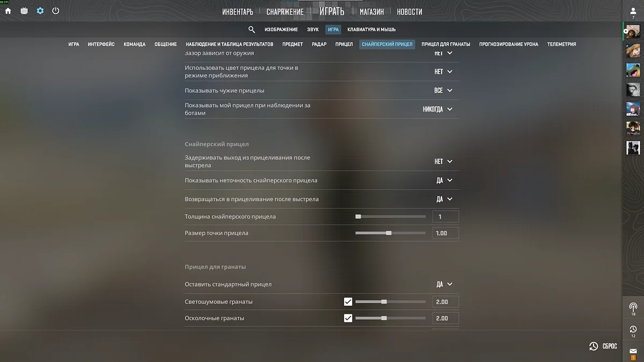Open Показывать мой прицел при наблюдении dropdown
644x362 pixels.
pos(438,109)
